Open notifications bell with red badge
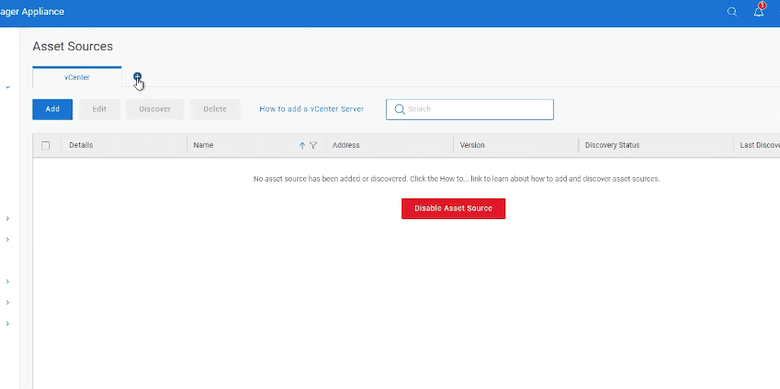The image size is (780, 389). point(759,11)
